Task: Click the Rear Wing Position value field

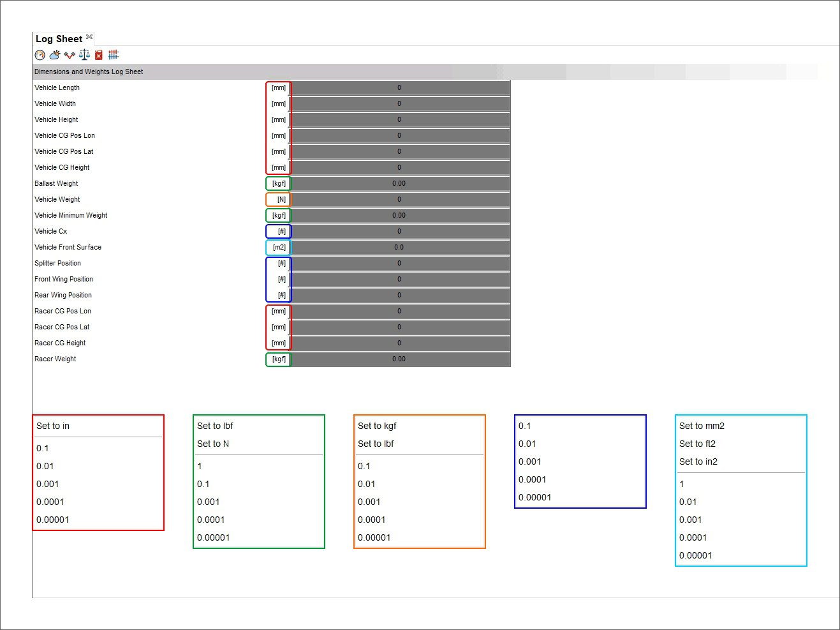Action: click(400, 296)
